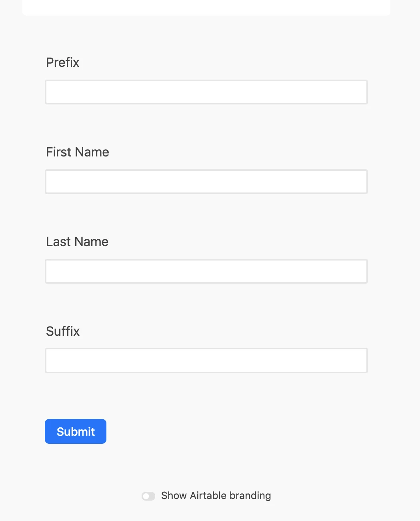Enable Airtable branding using the gray switch
Viewport: 420px width, 521px height.
(x=148, y=496)
